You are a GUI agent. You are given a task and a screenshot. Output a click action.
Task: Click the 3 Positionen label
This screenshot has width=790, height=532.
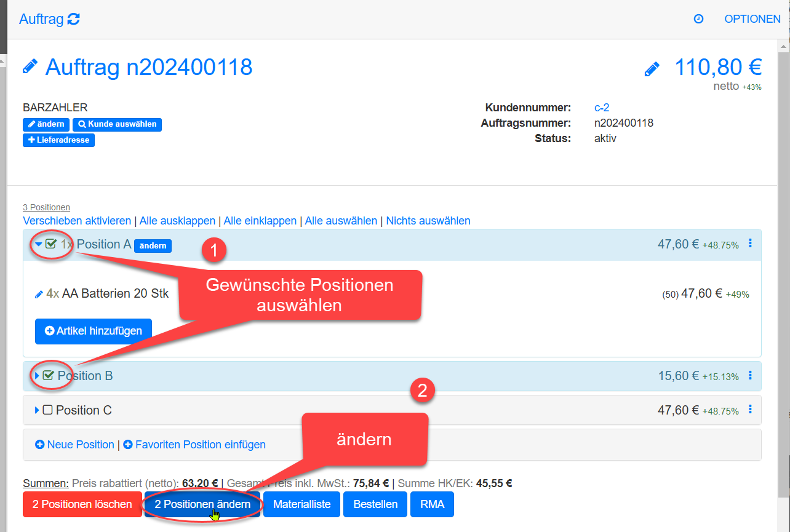(x=46, y=207)
